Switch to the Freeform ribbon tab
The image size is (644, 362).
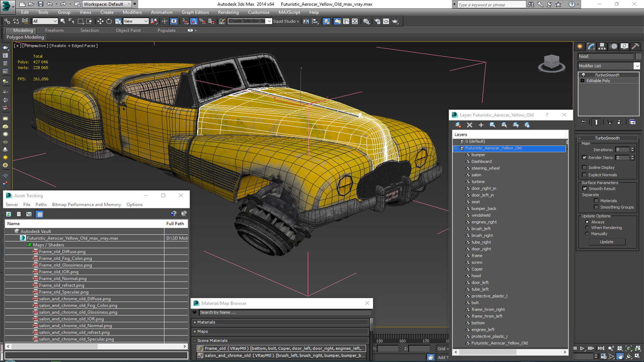(54, 31)
